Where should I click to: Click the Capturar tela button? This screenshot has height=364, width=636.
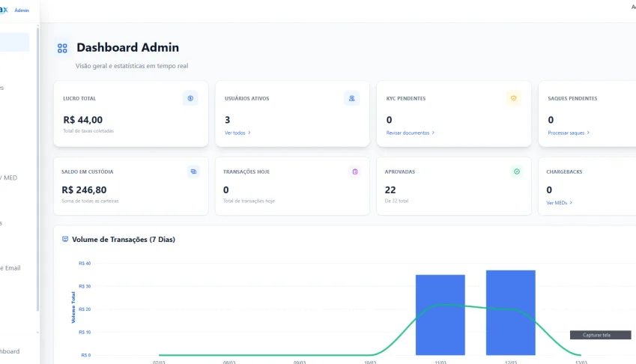click(x=600, y=335)
